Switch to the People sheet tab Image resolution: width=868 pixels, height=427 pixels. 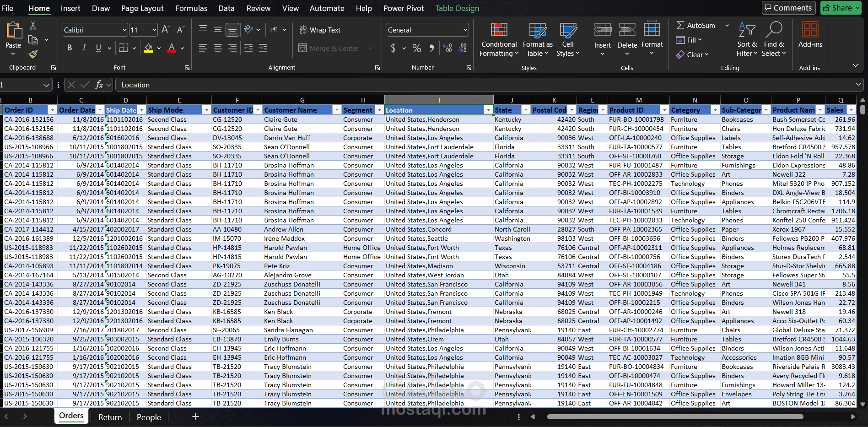tap(148, 417)
